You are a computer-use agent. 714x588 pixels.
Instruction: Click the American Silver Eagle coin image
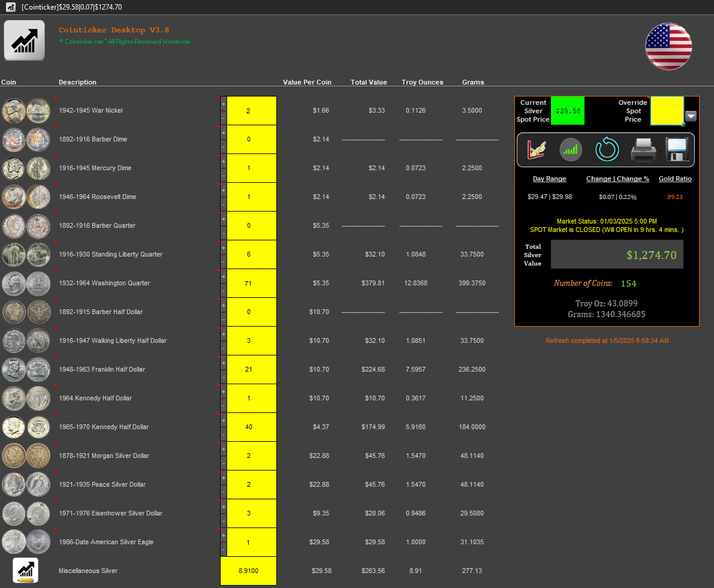pyautogui.click(x=26, y=542)
